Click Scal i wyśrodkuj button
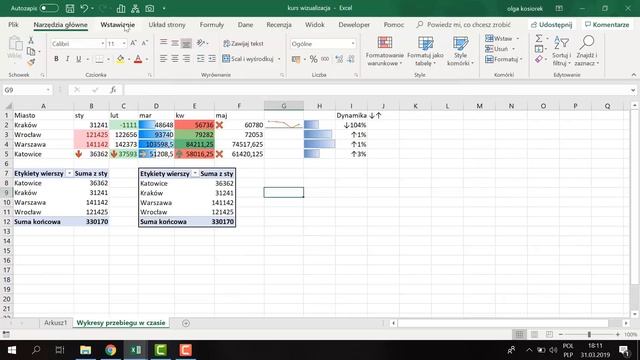The image size is (640, 360). (248, 59)
